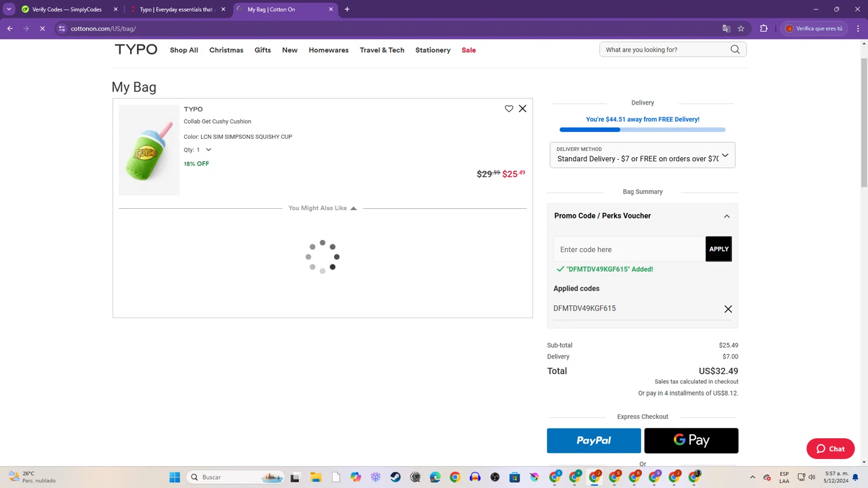Open File Explorer from taskbar

point(315,477)
